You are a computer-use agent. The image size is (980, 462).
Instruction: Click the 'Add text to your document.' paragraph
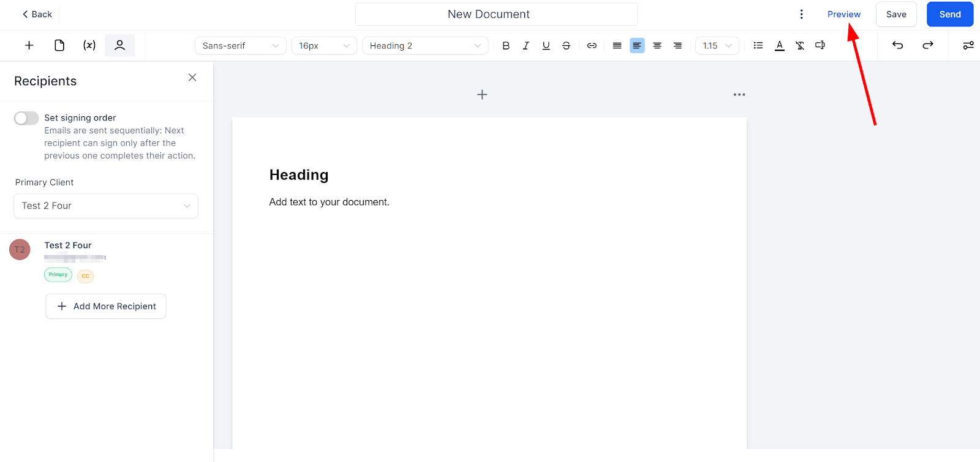[330, 202]
